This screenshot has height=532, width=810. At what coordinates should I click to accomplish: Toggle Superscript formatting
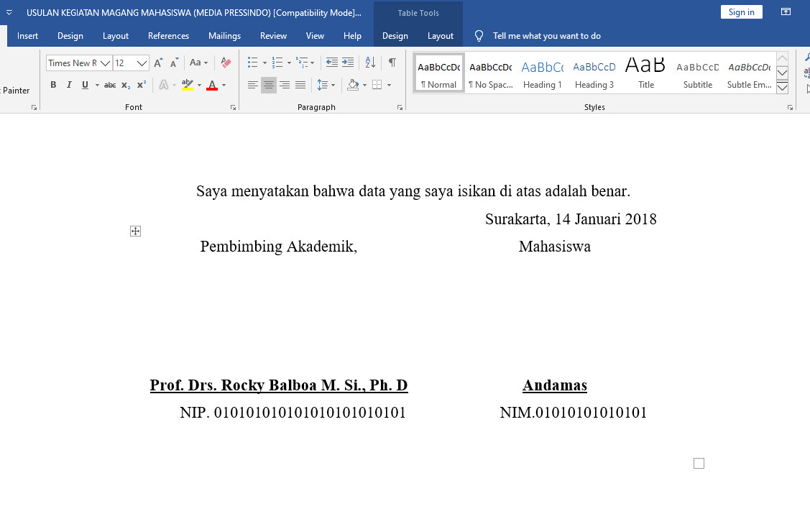tap(142, 86)
